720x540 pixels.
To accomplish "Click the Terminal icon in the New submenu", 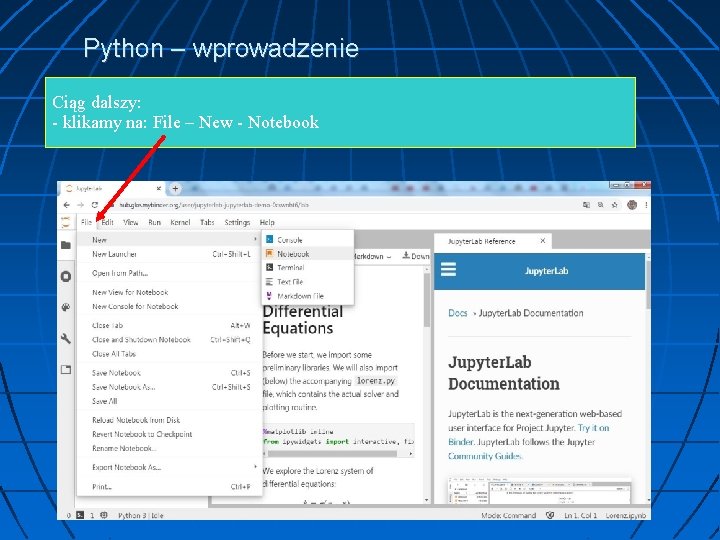I will [x=270, y=267].
